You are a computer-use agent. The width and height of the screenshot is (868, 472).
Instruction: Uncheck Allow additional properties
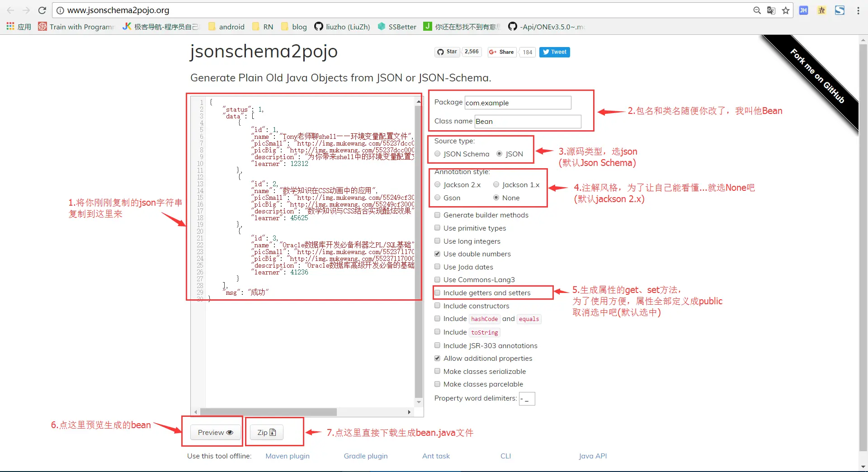pyautogui.click(x=437, y=358)
